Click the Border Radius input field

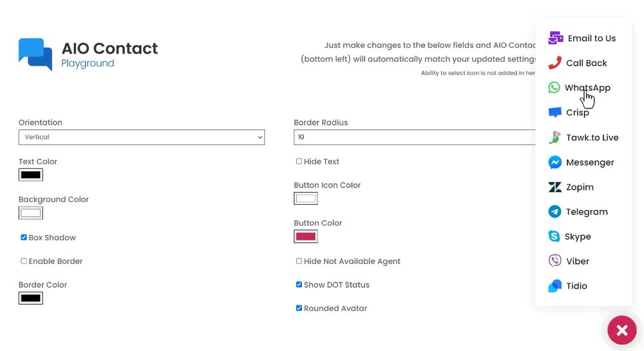[415, 137]
